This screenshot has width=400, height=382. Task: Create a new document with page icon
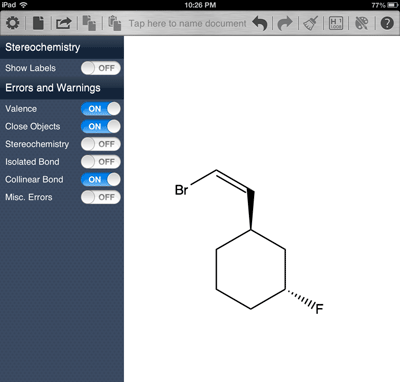[x=38, y=23]
